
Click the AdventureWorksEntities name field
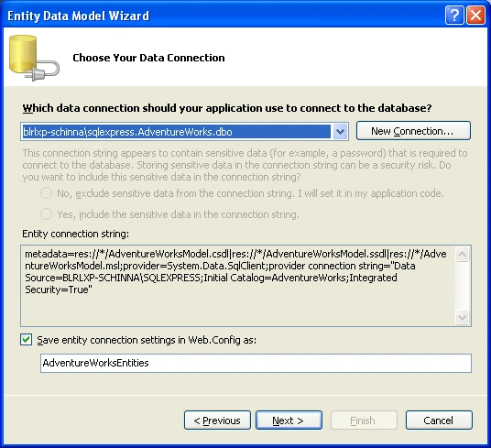click(x=256, y=363)
